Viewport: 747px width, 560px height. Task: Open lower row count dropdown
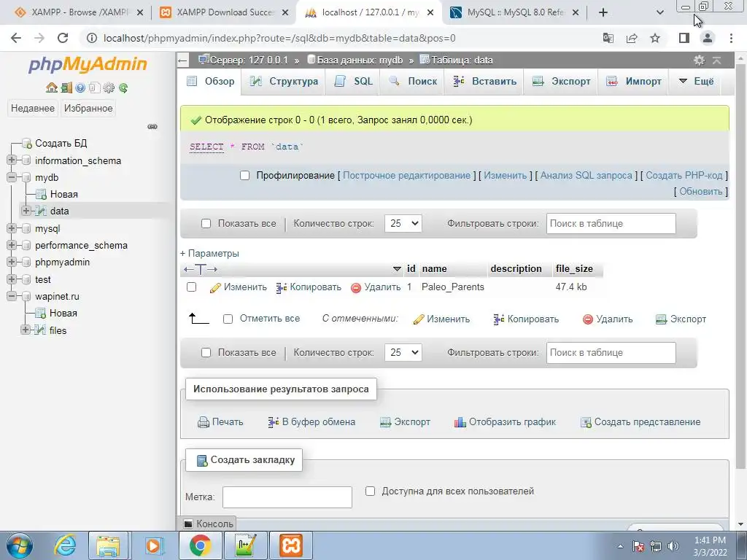click(x=403, y=352)
